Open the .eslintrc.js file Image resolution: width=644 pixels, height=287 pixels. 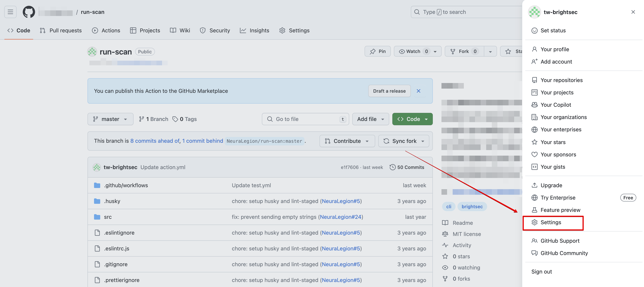117,248
